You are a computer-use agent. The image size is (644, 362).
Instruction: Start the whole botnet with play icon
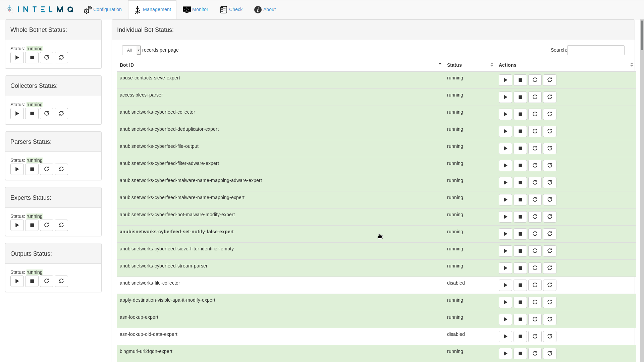[x=17, y=58]
